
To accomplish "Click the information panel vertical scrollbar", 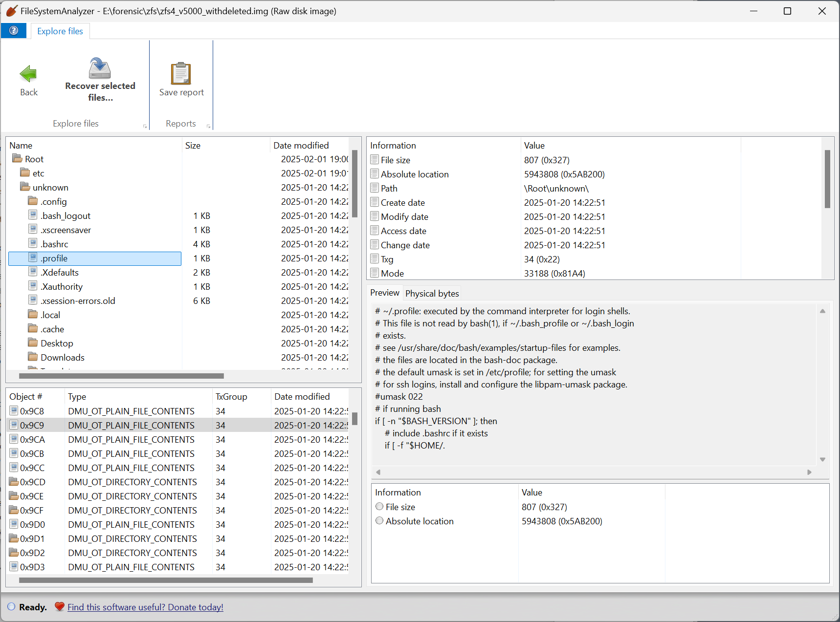I will (x=827, y=179).
